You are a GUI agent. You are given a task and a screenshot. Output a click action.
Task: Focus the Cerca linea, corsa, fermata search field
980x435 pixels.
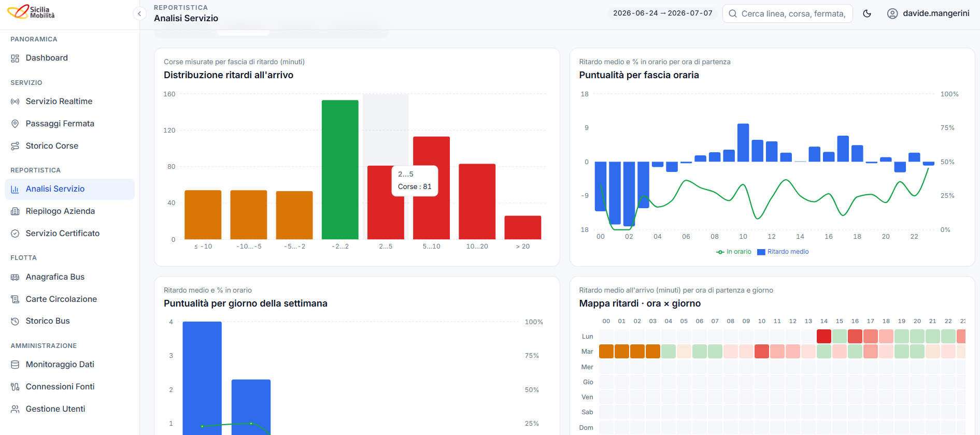pos(788,13)
